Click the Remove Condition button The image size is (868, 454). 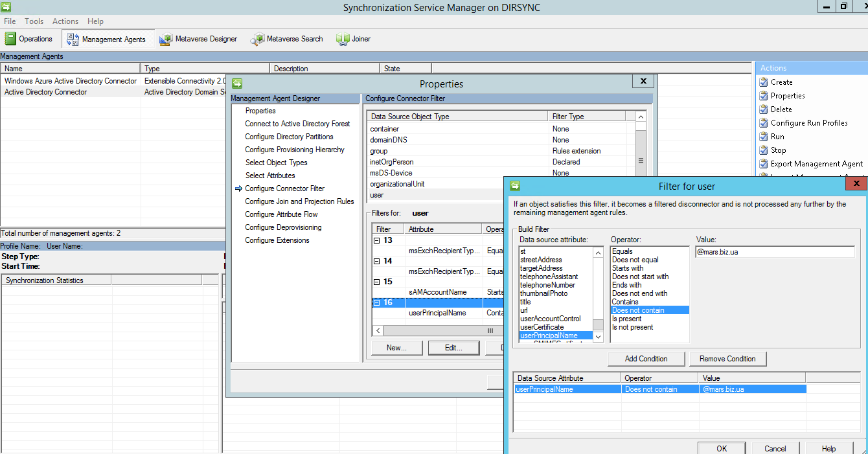[727, 359]
